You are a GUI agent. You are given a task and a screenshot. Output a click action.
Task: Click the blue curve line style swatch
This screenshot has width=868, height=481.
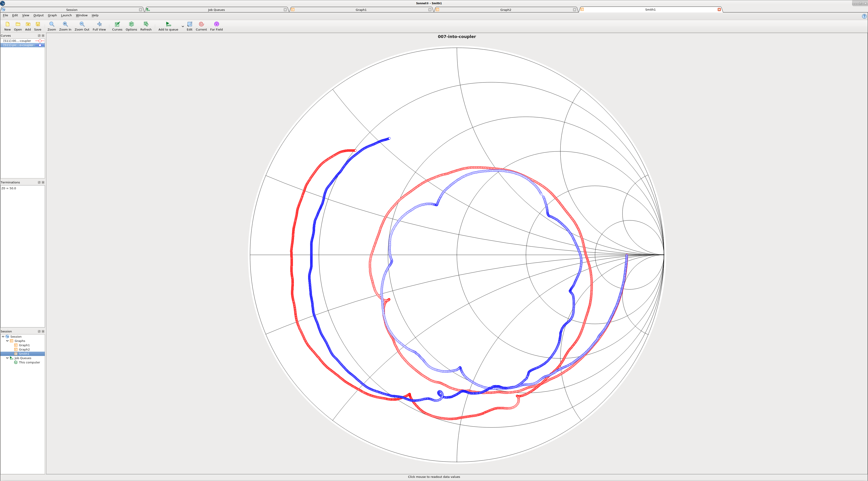(x=40, y=45)
